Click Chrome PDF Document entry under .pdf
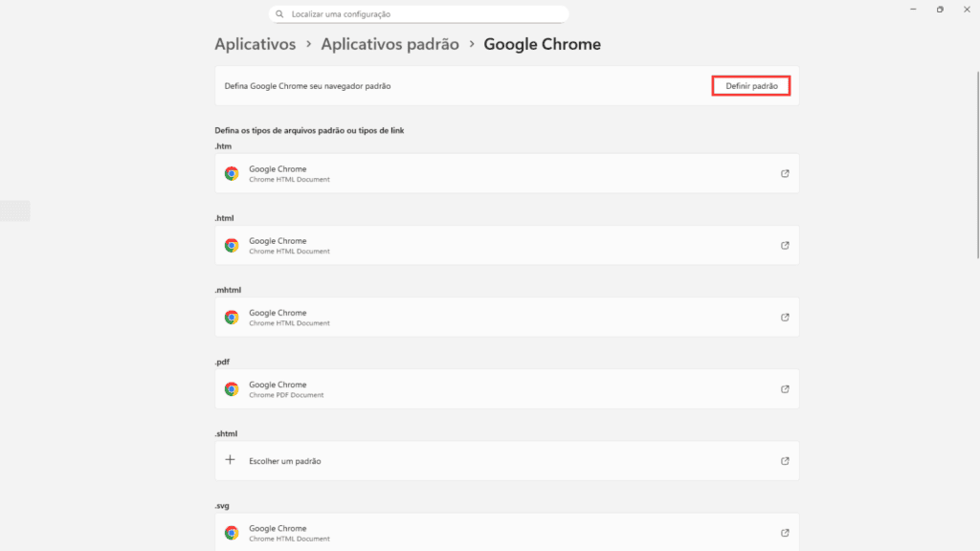 507,388
